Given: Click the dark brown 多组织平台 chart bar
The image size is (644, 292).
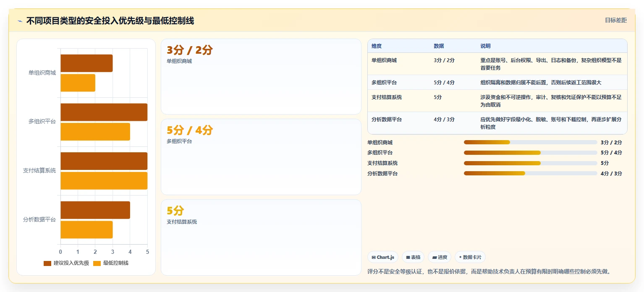Looking at the screenshot, I should click(104, 112).
